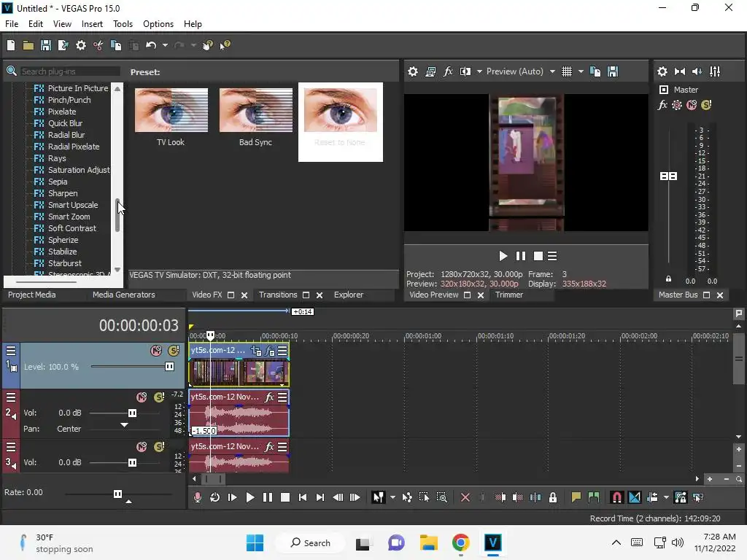
Task: Open the Normal Edit Tool dropdown arrow
Action: 392,497
